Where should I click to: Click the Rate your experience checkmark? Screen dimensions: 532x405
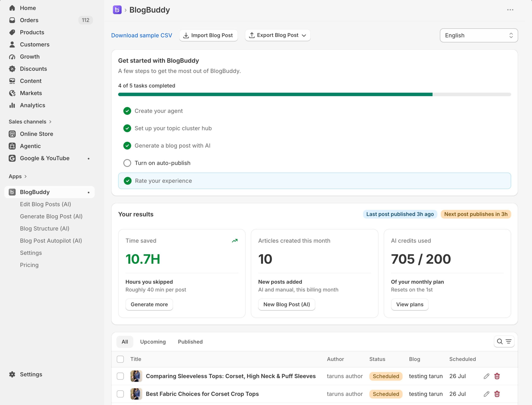pos(128,181)
